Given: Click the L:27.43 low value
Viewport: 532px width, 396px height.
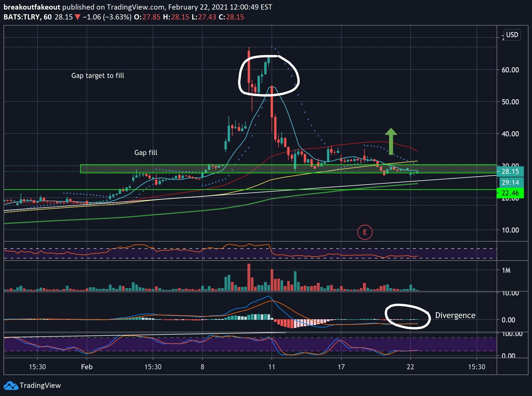Looking at the screenshot, I should [x=204, y=17].
